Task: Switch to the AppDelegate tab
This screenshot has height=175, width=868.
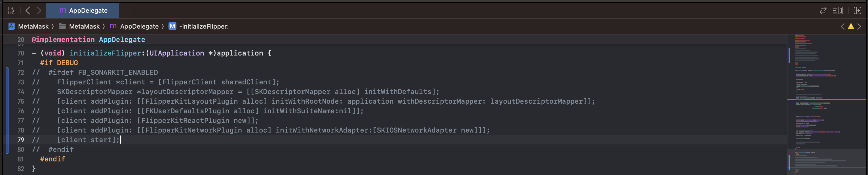Action: 83,10
